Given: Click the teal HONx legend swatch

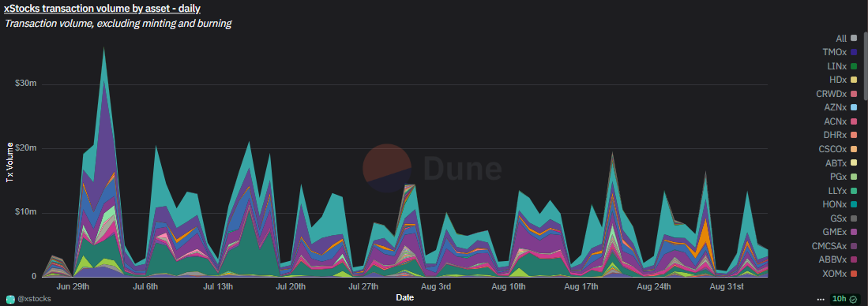Looking at the screenshot, I should pyautogui.click(x=854, y=204).
